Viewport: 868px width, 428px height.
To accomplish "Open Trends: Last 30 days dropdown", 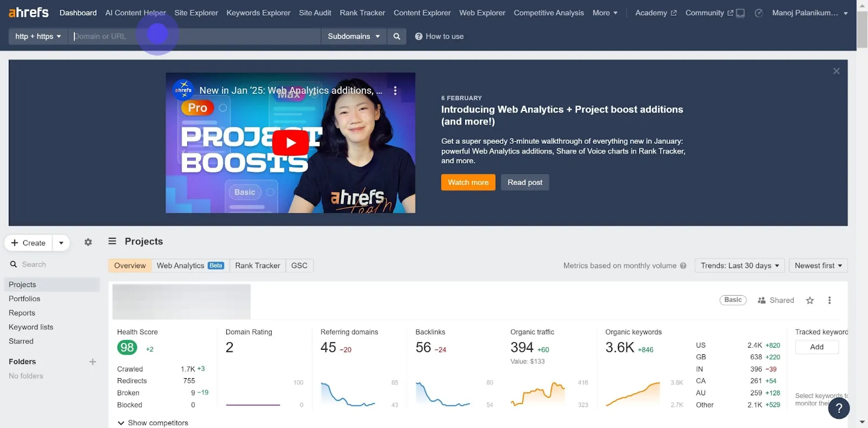I will click(x=740, y=266).
